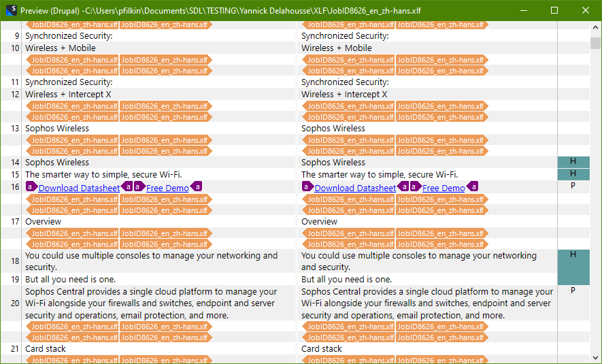Image resolution: width=602 pixels, height=364 pixels.
Task: Click target text 'Wireless + Intercept X'
Action: (344, 94)
